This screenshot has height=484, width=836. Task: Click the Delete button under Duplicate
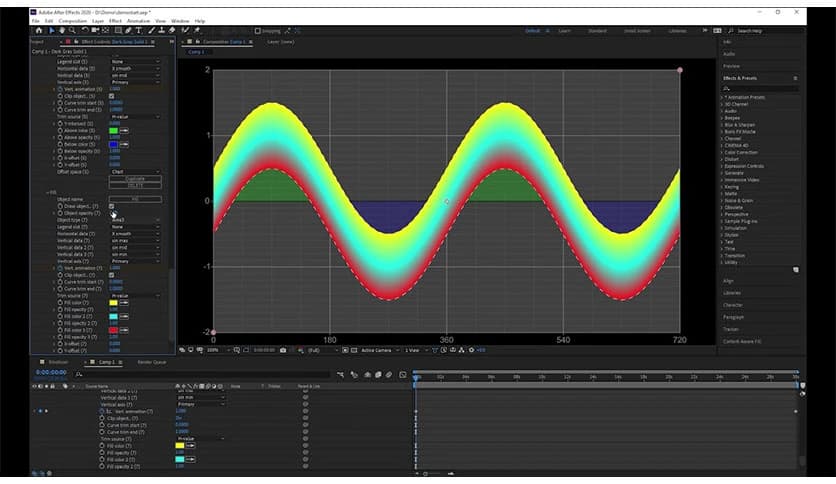135,185
